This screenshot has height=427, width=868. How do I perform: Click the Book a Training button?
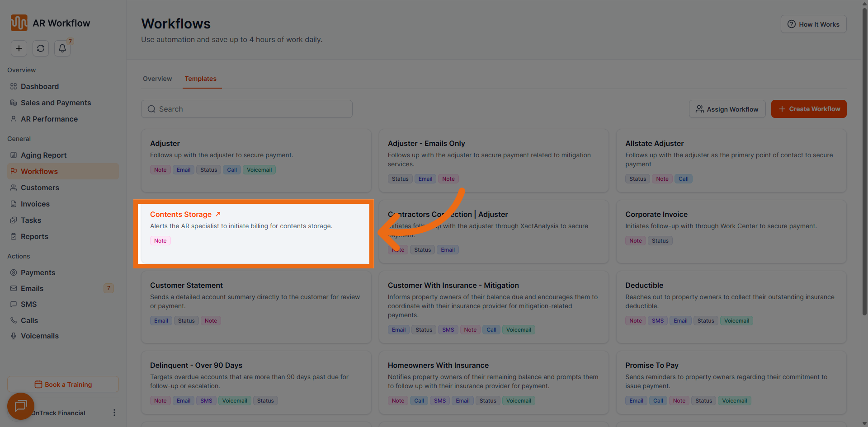pyautogui.click(x=63, y=384)
